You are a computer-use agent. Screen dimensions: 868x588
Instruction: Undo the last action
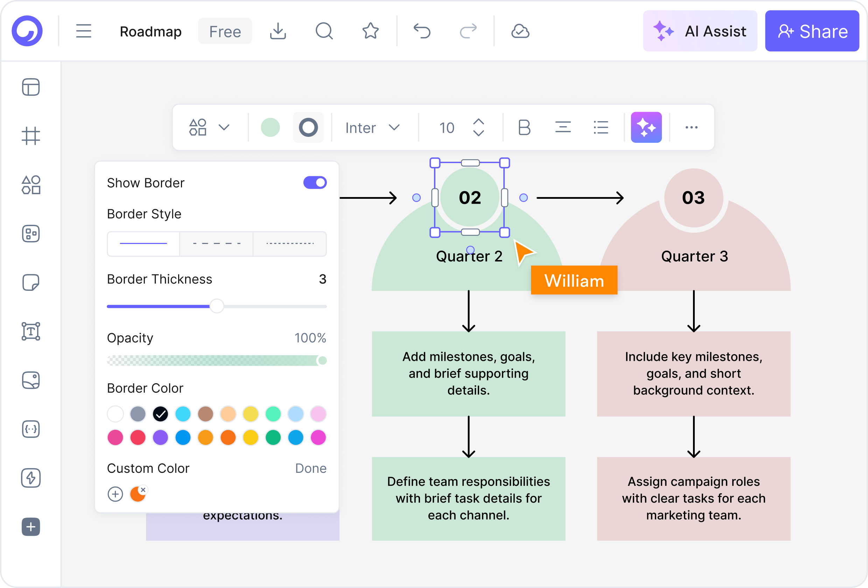click(x=422, y=31)
